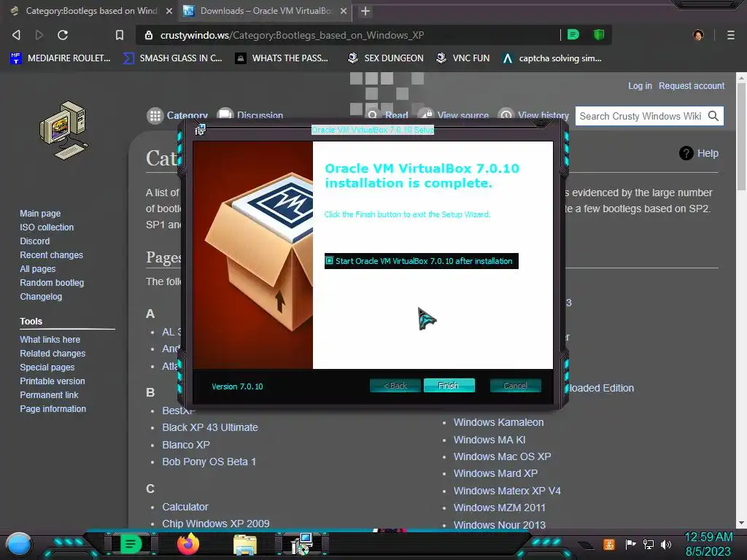Image resolution: width=747 pixels, height=560 pixels.
Task: Open Changelog sidebar link
Action: (x=41, y=296)
